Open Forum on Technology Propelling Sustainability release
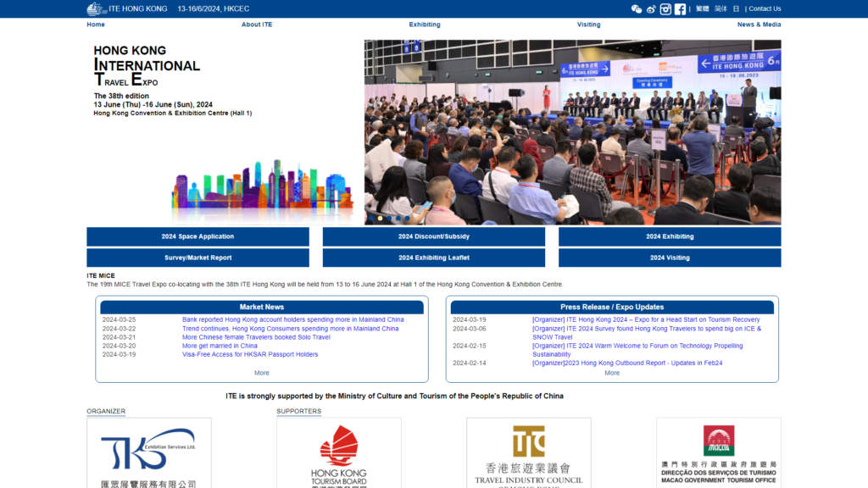 [x=637, y=350]
